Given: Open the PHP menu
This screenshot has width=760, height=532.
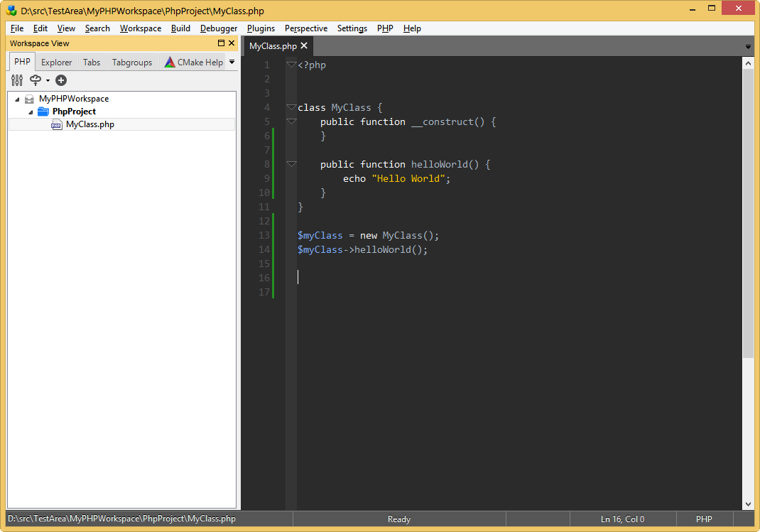Looking at the screenshot, I should pos(385,28).
